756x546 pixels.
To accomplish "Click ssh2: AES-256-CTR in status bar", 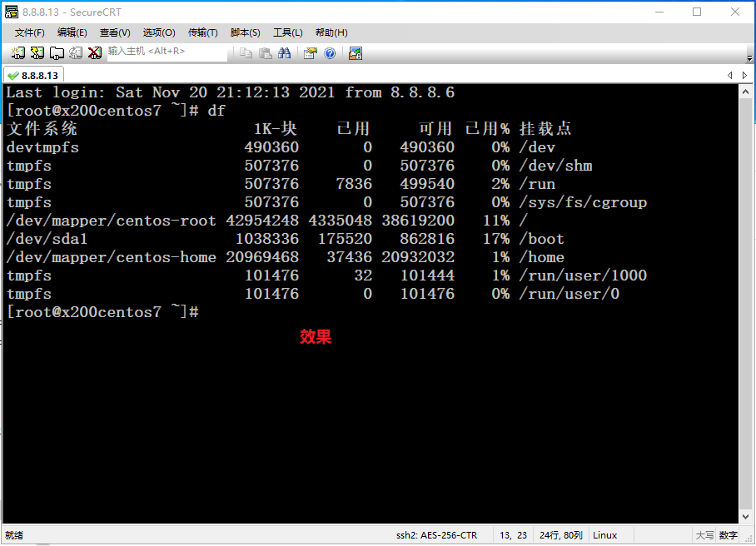I will (x=437, y=535).
